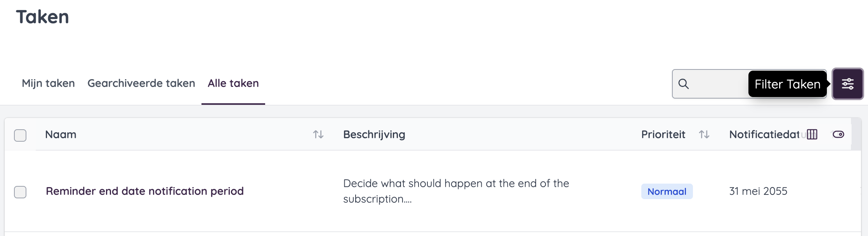This screenshot has height=236, width=868.
Task: Select the Alle taken tab
Action: coord(233,83)
